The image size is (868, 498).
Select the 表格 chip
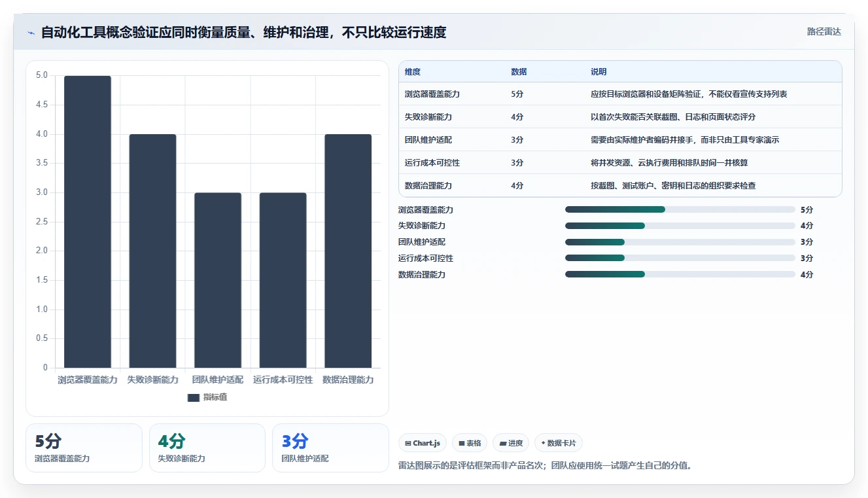(470, 443)
